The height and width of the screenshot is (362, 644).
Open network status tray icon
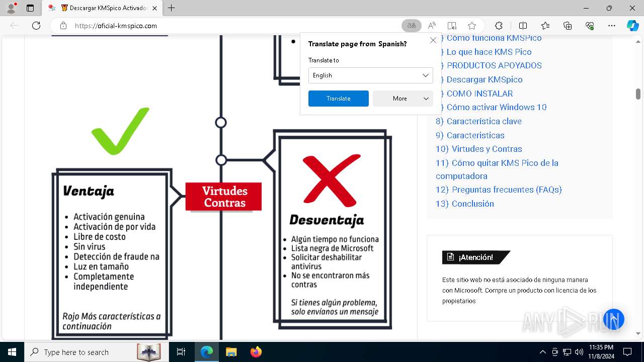coord(567,352)
